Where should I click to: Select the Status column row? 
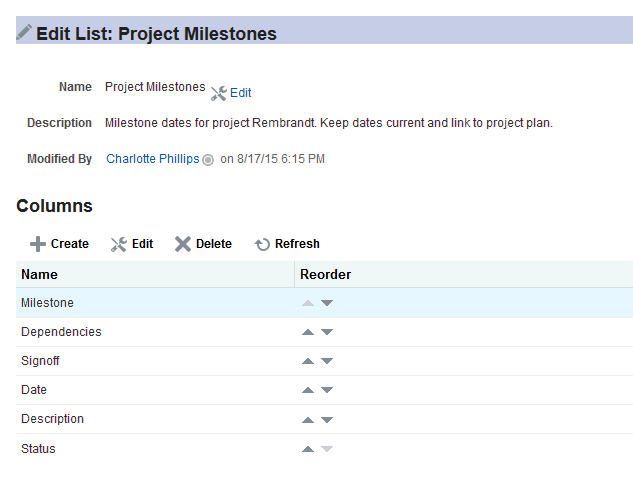pos(38,449)
